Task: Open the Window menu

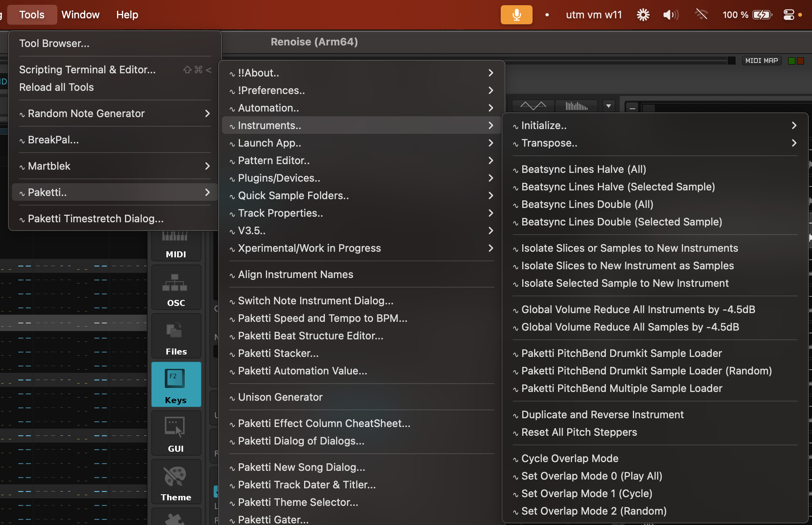Action: point(80,15)
